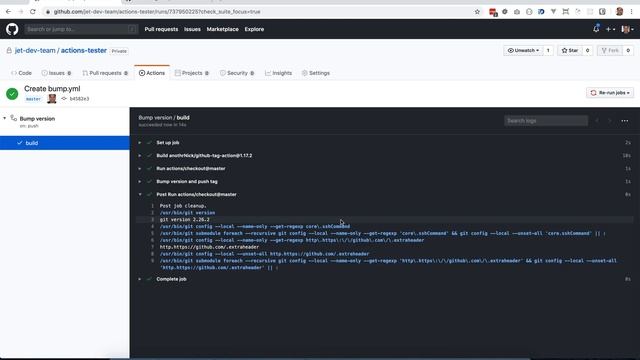Click log line '/usr/bin/git version'

tap(187, 213)
